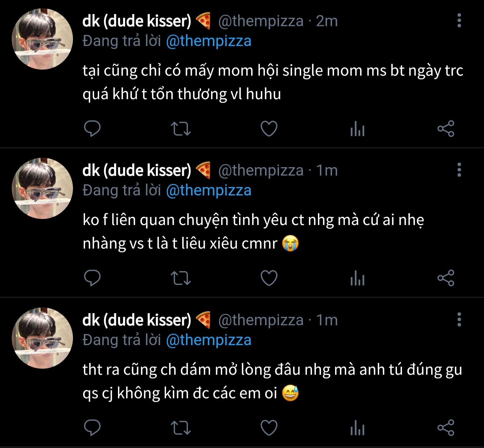
Task: View analytics of the 2m-old tweet
Action: [357, 129]
